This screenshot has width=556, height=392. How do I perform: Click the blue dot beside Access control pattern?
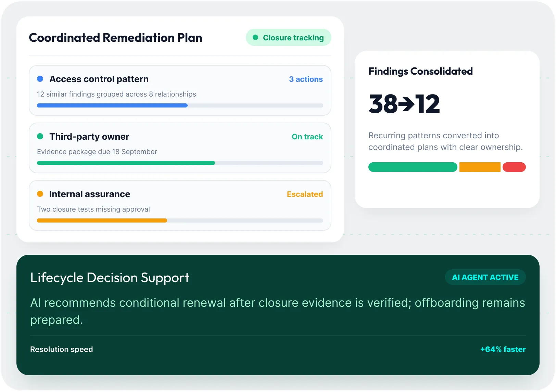tap(40, 79)
